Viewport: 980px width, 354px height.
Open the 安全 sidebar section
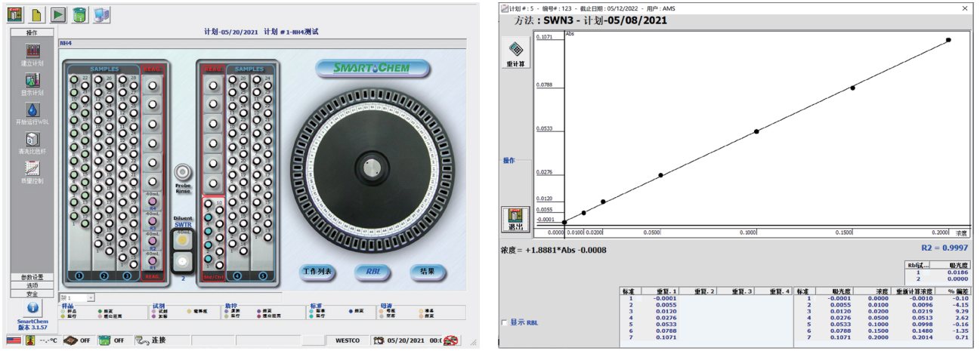point(32,294)
